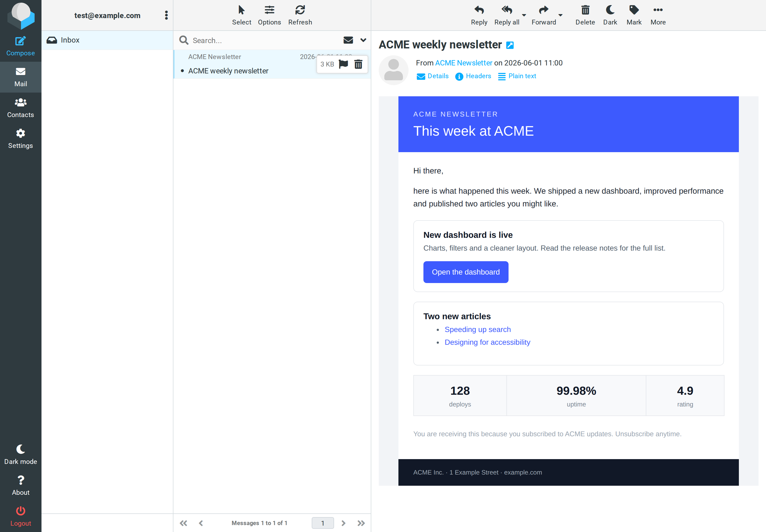Open Settings from the sidebar

(x=20, y=139)
